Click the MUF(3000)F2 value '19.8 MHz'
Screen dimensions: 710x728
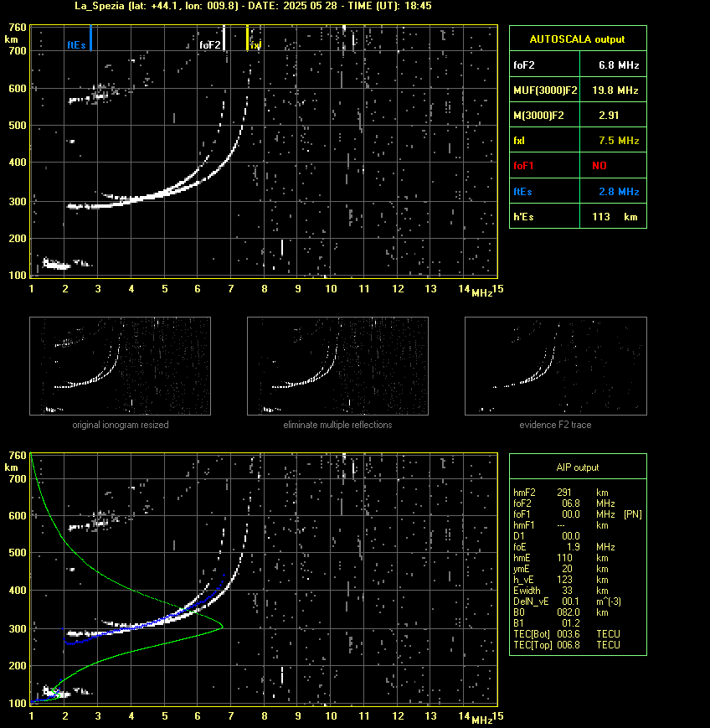[615, 90]
